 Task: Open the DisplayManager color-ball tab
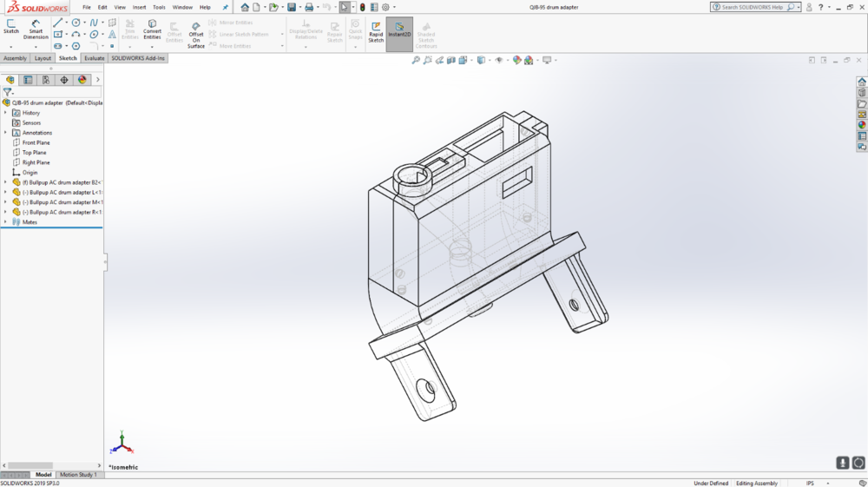[x=82, y=80]
